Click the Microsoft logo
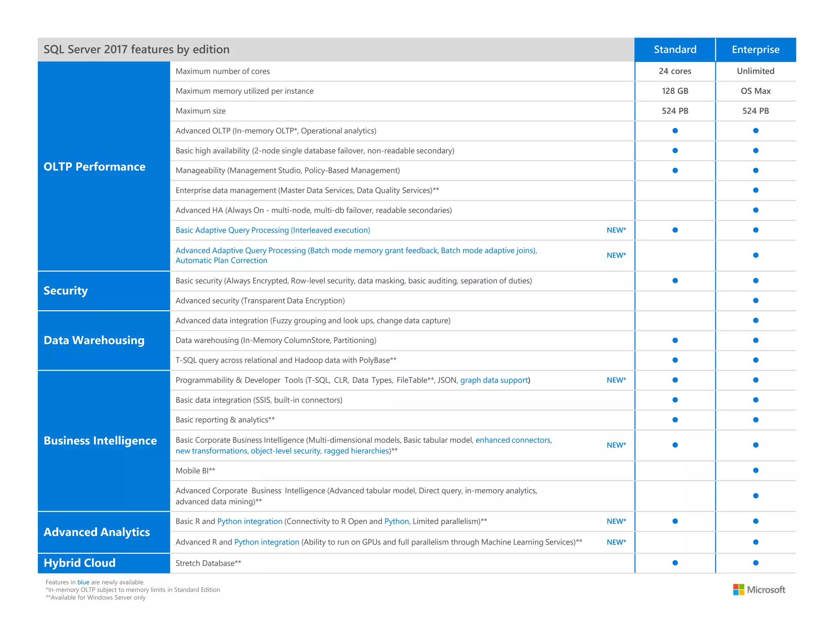This screenshot has height=644, width=834. [x=759, y=589]
